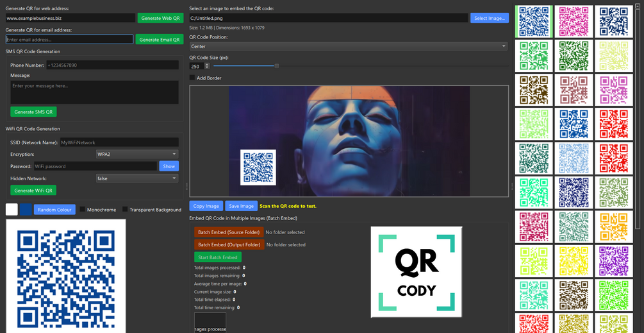644x333 pixels.
Task: Click Start Batch Embed
Action: (218, 257)
